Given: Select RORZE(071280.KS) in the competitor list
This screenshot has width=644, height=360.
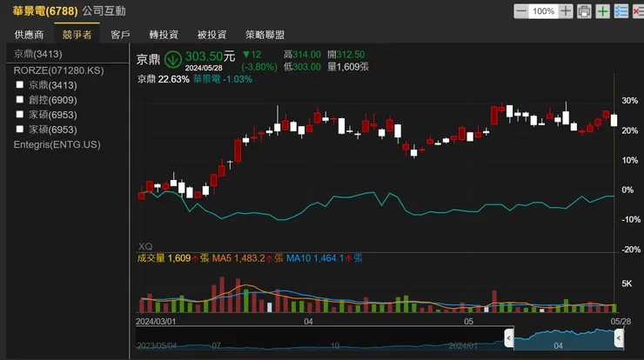Looking at the screenshot, I should coord(58,70).
